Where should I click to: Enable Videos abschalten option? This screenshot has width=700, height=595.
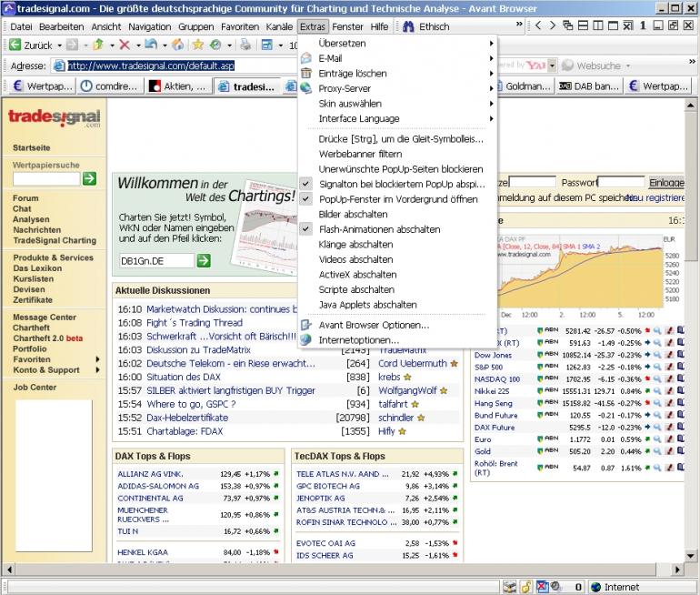point(398,259)
